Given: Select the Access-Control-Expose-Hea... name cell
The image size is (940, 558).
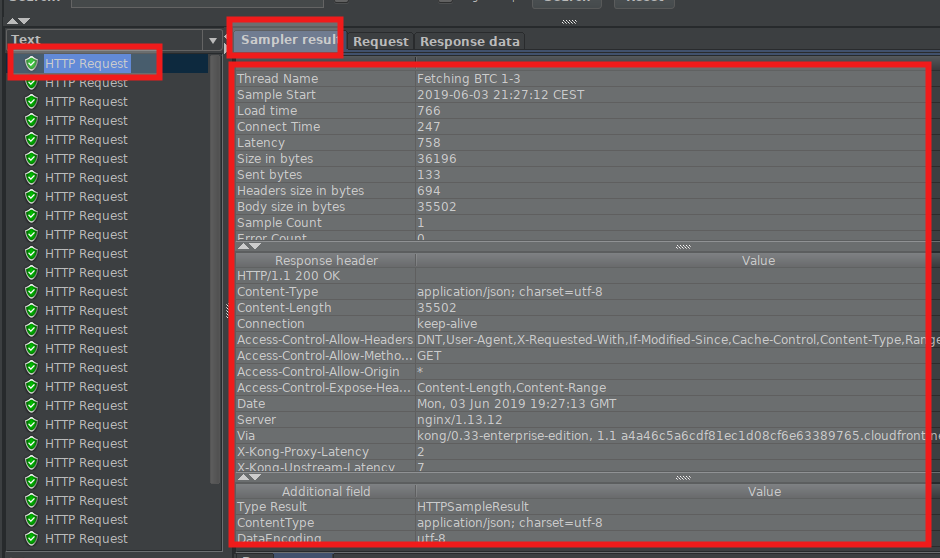Looking at the screenshot, I should (326, 388).
